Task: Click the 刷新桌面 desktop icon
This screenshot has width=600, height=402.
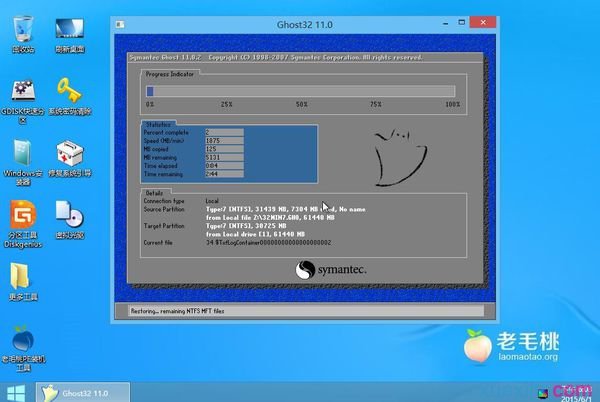Action: tap(70, 34)
